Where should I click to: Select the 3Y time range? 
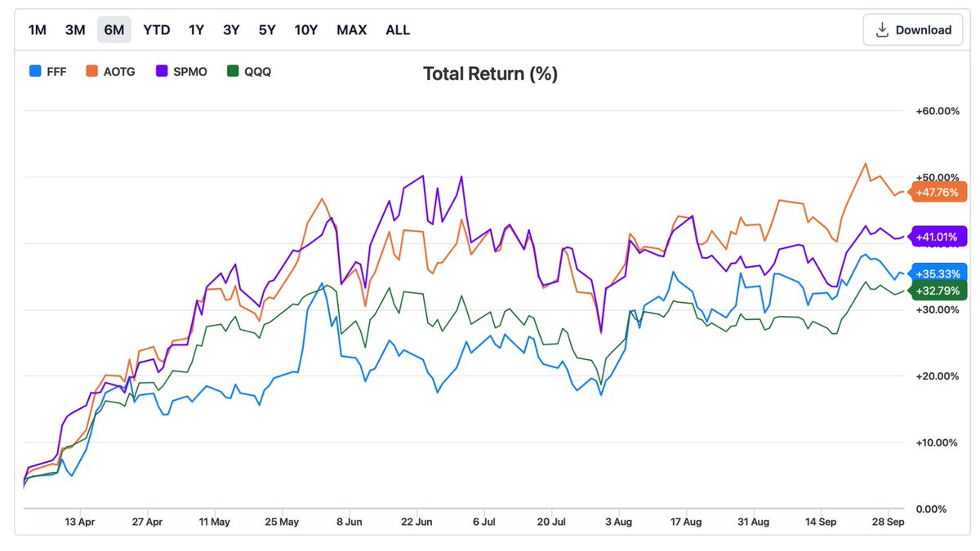tap(231, 30)
